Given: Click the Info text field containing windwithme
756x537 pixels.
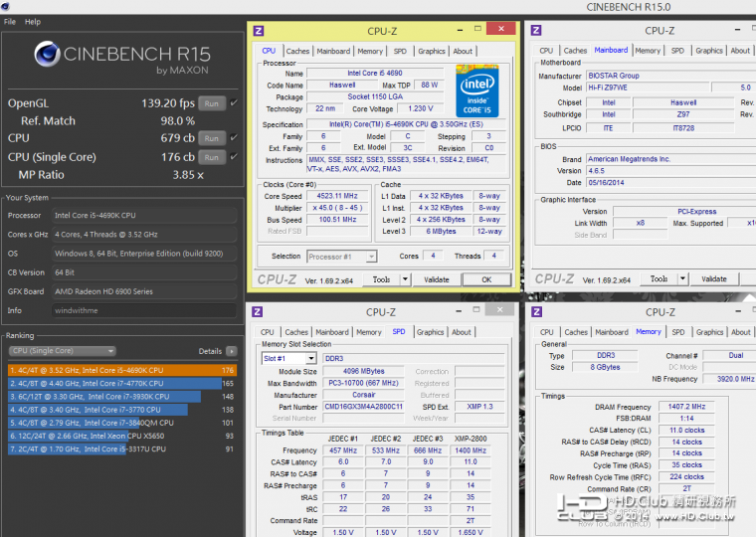Looking at the screenshot, I should [x=144, y=310].
